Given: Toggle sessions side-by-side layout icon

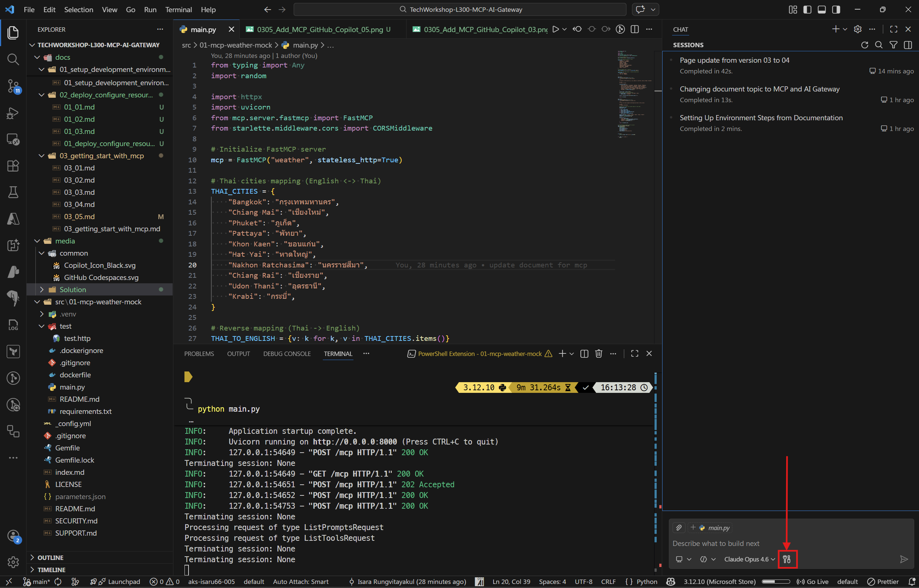Looking at the screenshot, I should [908, 45].
